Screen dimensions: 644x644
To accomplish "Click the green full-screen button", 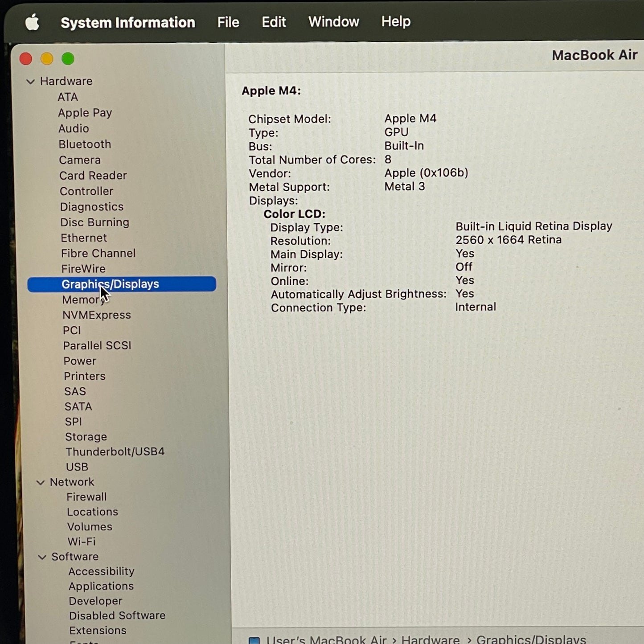I will 68,58.
